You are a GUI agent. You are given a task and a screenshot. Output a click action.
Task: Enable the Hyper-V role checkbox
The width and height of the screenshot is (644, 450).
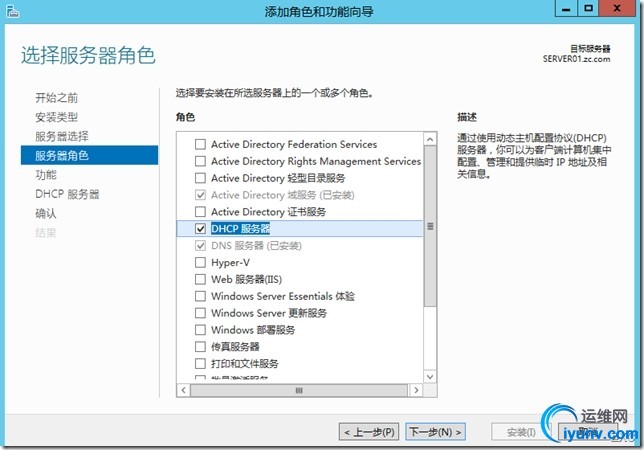(x=200, y=262)
